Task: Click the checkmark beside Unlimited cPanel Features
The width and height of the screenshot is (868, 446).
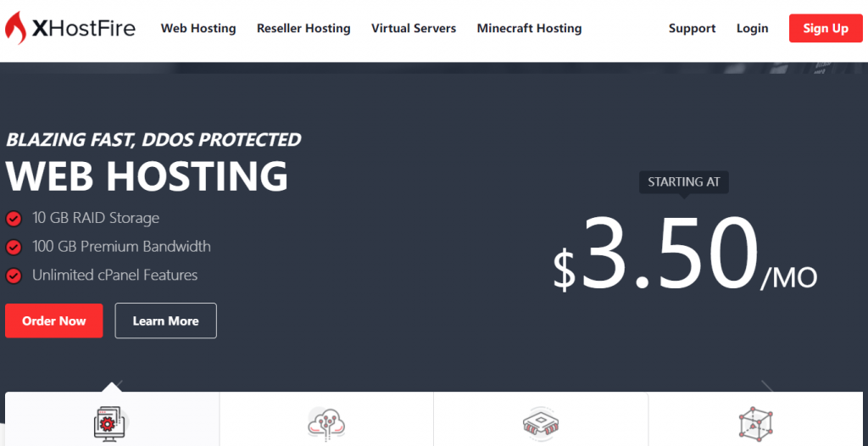Action: point(14,276)
